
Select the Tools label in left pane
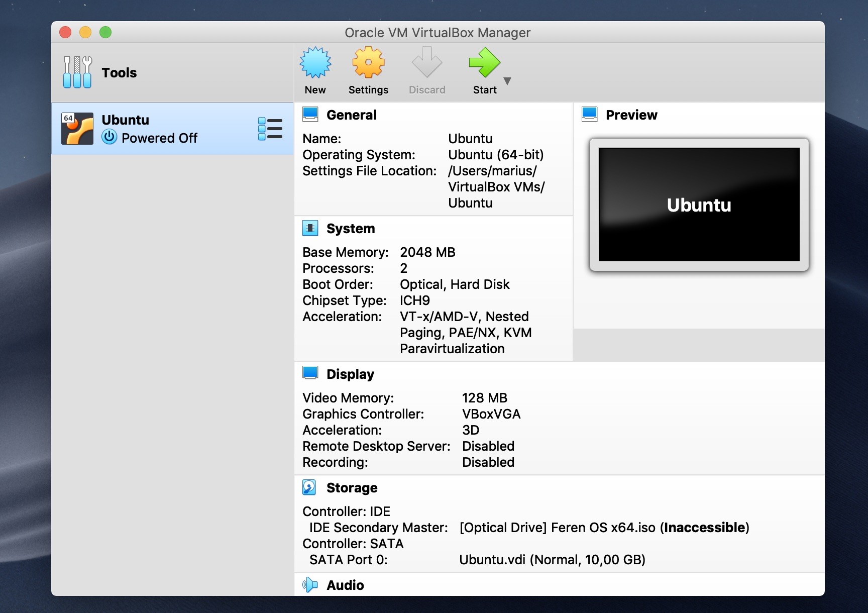coord(119,73)
